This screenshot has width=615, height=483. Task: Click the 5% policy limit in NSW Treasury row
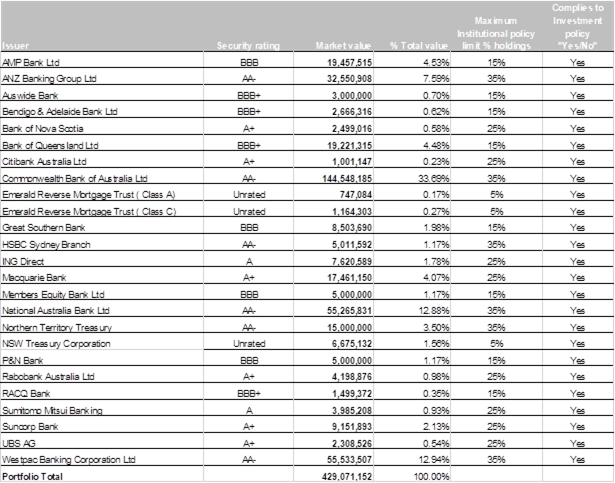(x=496, y=344)
